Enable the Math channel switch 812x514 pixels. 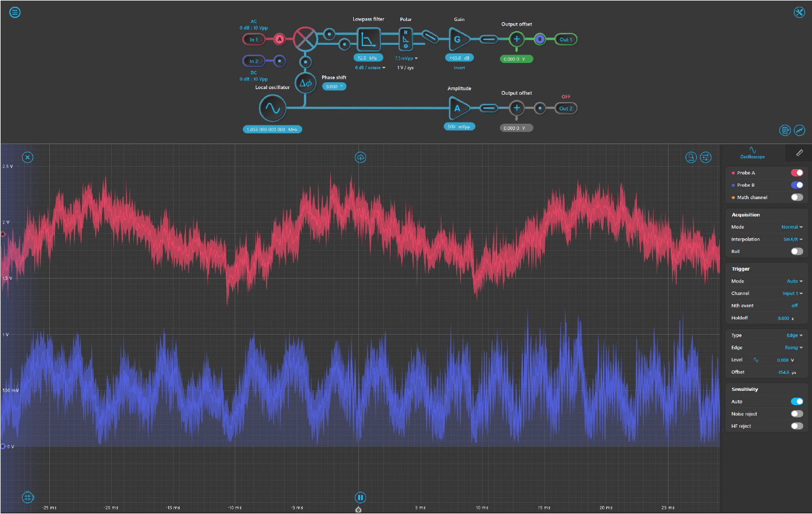(797, 197)
